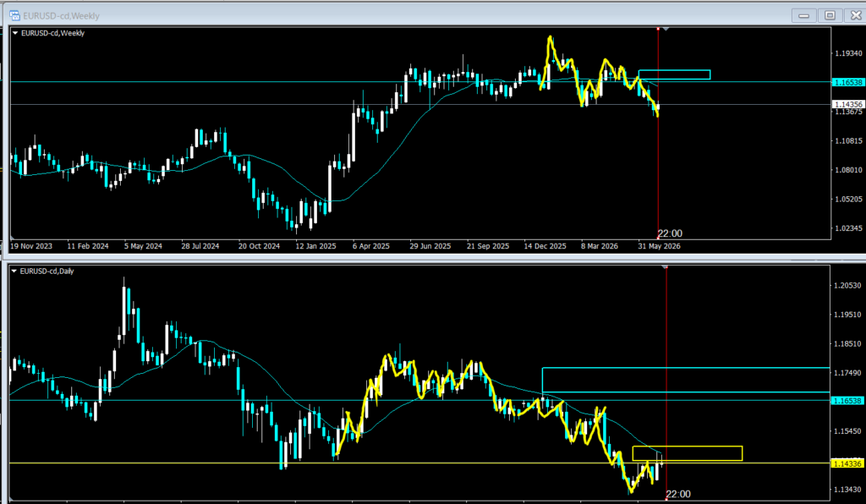Click the 1.19510 price level on the Daily scale
This screenshot has height=504, width=866.
[847, 315]
